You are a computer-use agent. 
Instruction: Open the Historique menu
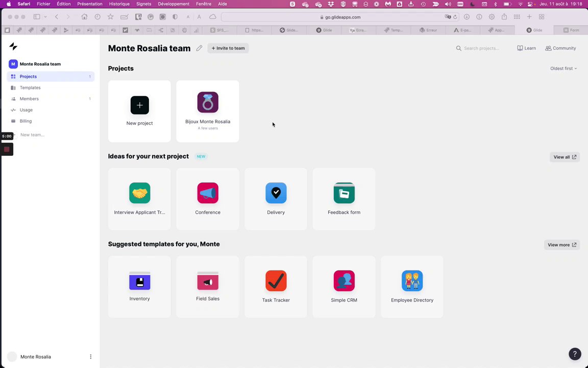pos(119,4)
